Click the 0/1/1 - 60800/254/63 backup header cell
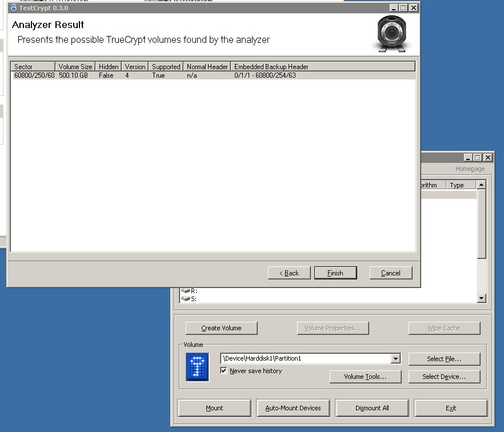 pyautogui.click(x=265, y=75)
